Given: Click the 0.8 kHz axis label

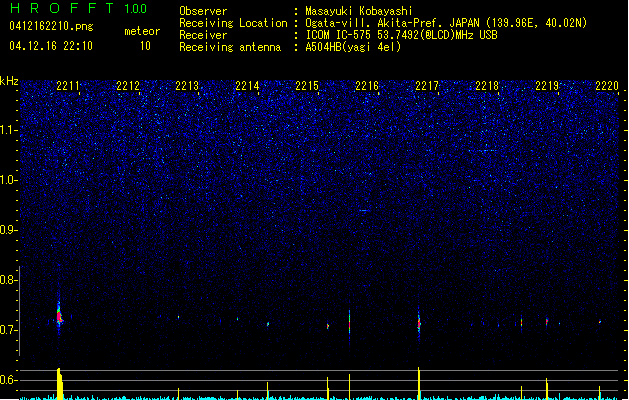Looking at the screenshot, I should (x=9, y=280).
